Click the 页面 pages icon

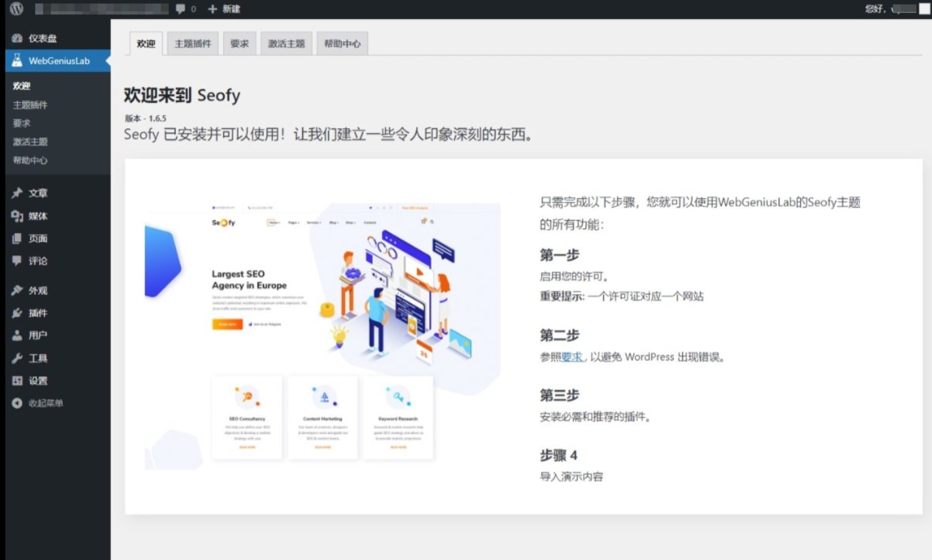click(17, 239)
